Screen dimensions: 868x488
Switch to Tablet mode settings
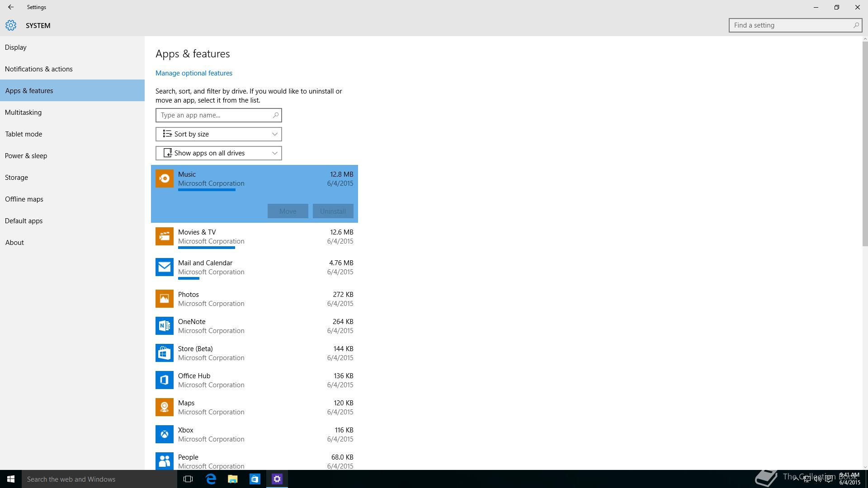pos(72,134)
